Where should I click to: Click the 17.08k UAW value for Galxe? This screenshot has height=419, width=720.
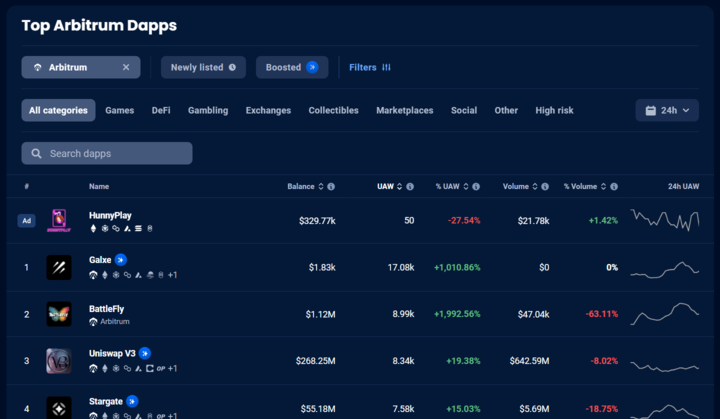pos(401,267)
